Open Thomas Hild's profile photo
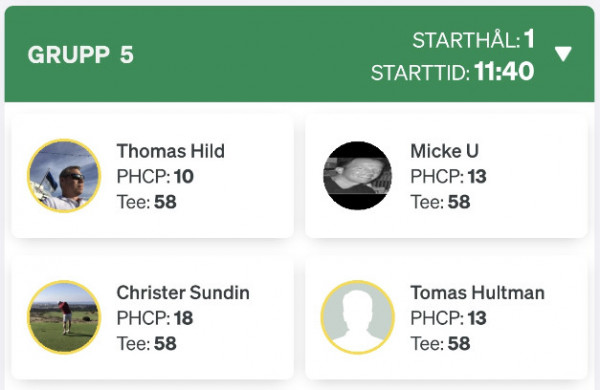 [x=64, y=176]
